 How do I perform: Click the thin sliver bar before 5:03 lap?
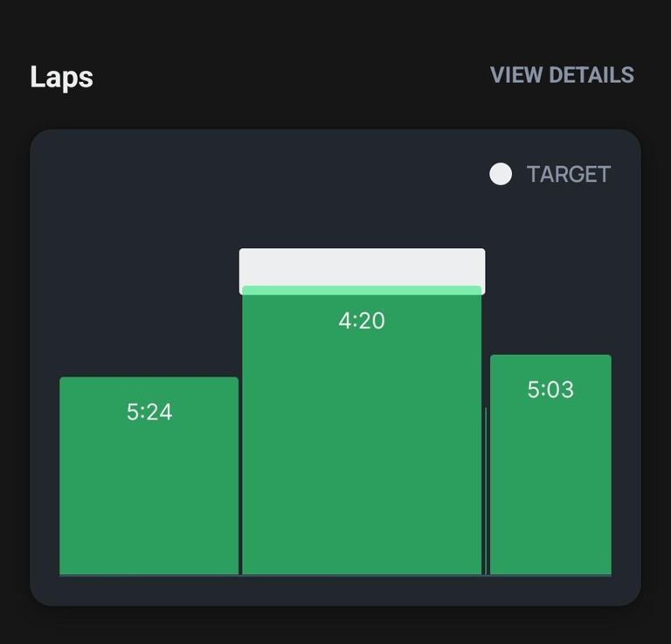tap(486, 489)
